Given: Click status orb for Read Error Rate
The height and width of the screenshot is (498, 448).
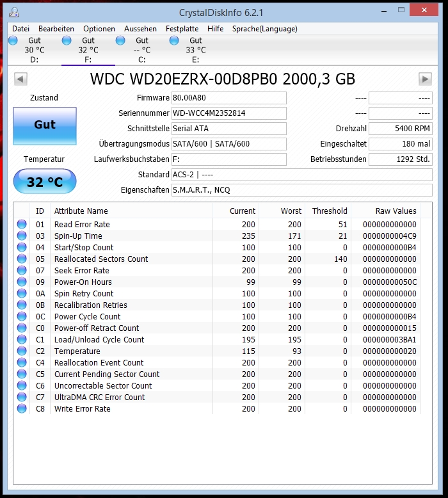Looking at the screenshot, I should 22,224.
